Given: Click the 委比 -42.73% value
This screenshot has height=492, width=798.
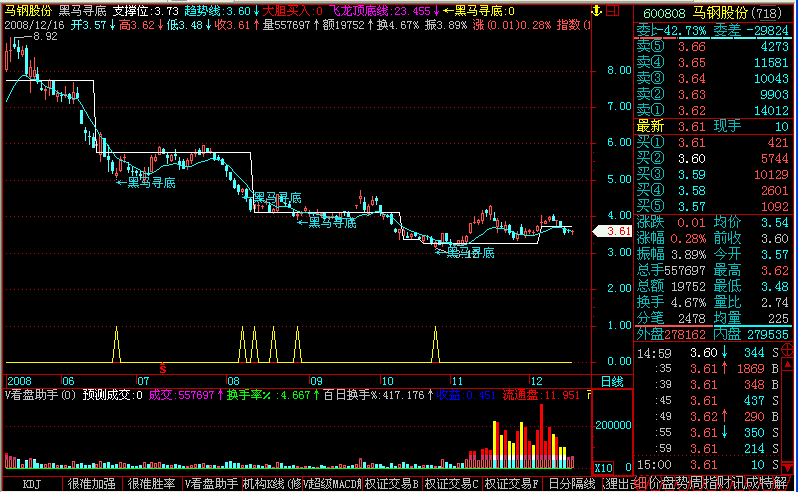Looking at the screenshot, I should [683, 31].
